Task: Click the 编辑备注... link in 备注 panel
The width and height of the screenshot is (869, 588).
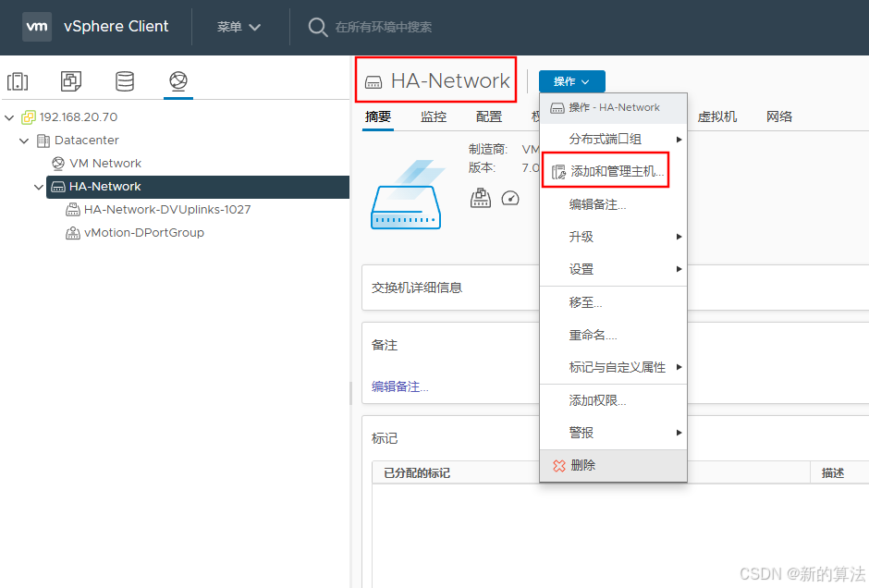Action: 399,386
